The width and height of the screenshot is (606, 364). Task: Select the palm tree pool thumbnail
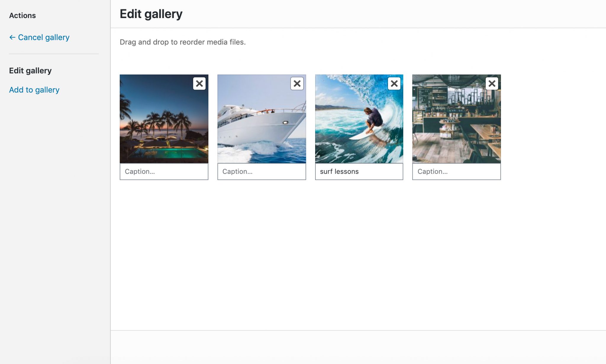[164, 119]
